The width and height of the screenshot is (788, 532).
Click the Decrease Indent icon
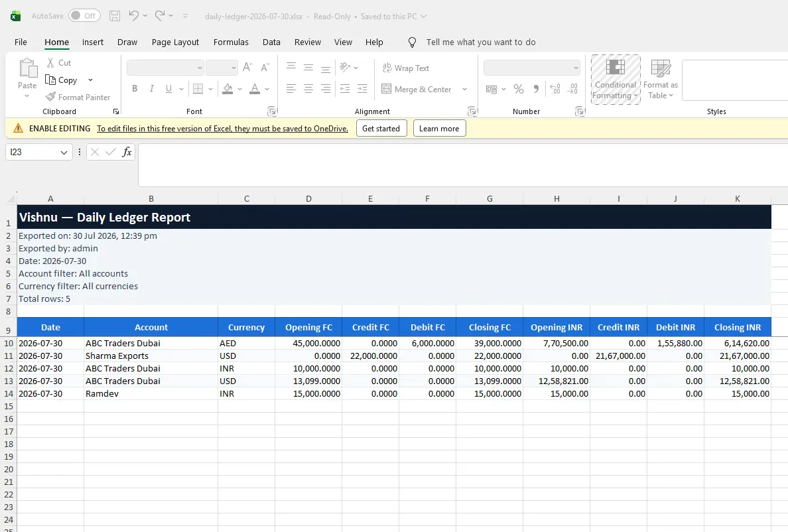(345, 89)
